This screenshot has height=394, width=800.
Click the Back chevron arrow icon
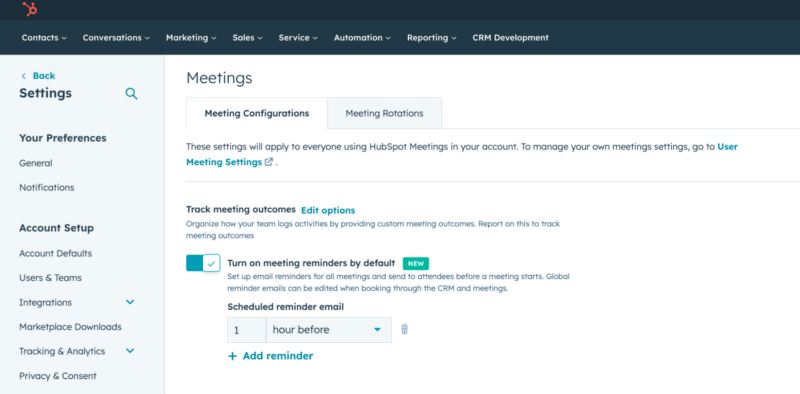23,76
